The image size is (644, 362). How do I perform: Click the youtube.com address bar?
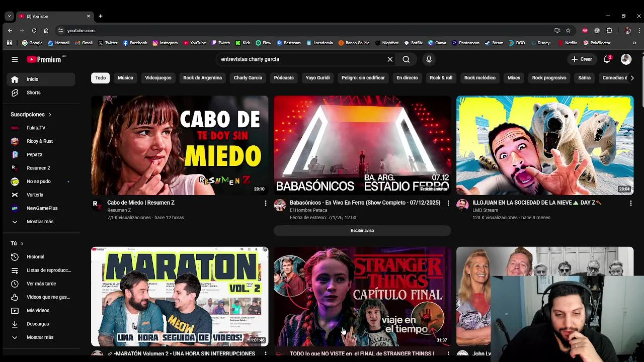pyautogui.click(x=302, y=30)
